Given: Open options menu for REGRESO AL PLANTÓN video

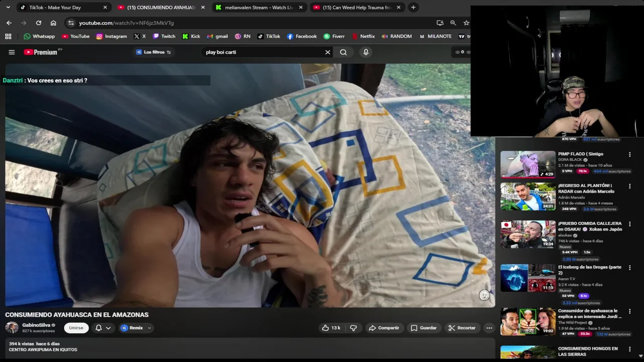Looking at the screenshot, I should click(x=629, y=186).
